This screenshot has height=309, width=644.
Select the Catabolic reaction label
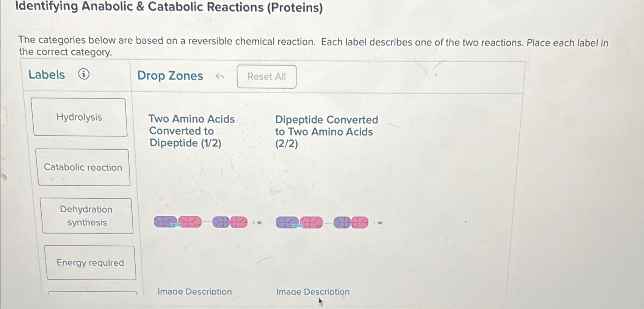83,167
